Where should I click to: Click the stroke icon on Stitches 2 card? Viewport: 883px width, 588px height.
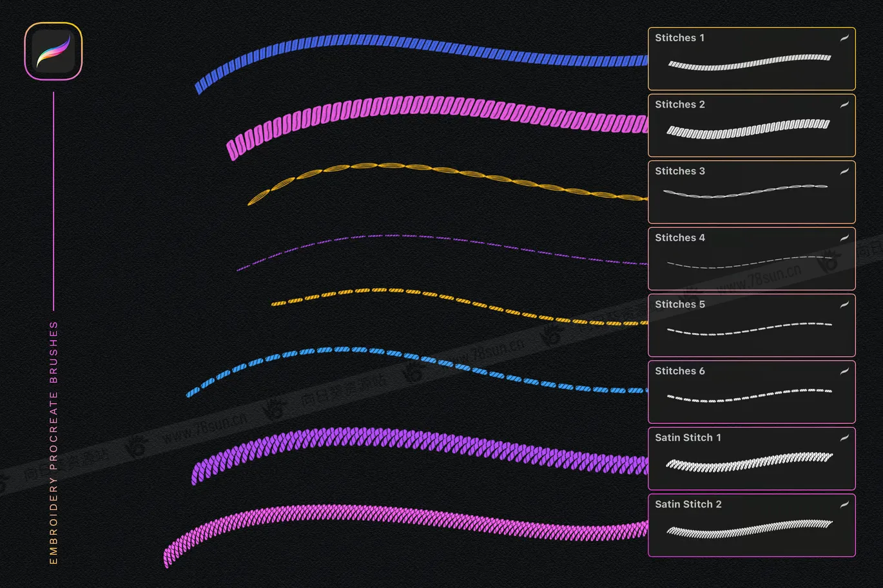click(844, 104)
